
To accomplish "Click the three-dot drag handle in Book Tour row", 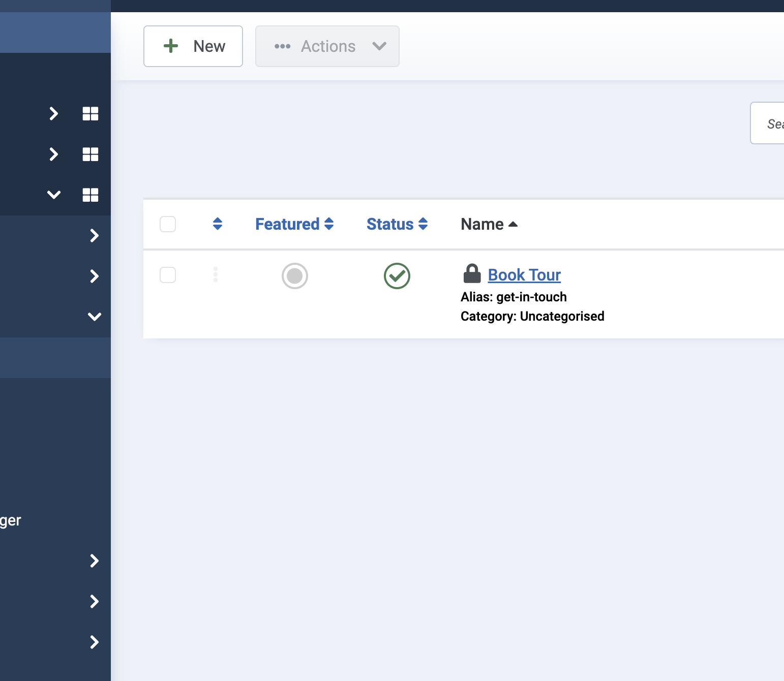I will pyautogui.click(x=216, y=274).
